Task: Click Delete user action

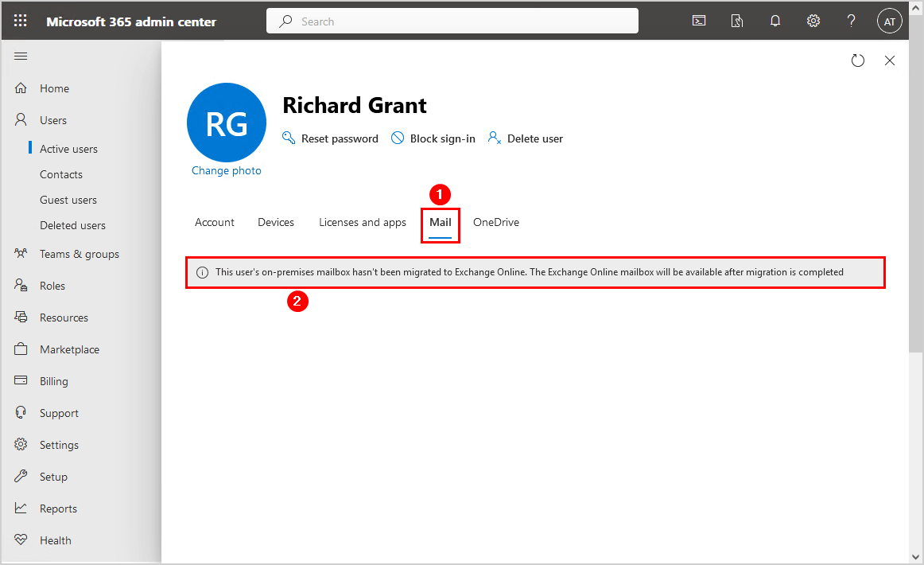Action: [526, 138]
